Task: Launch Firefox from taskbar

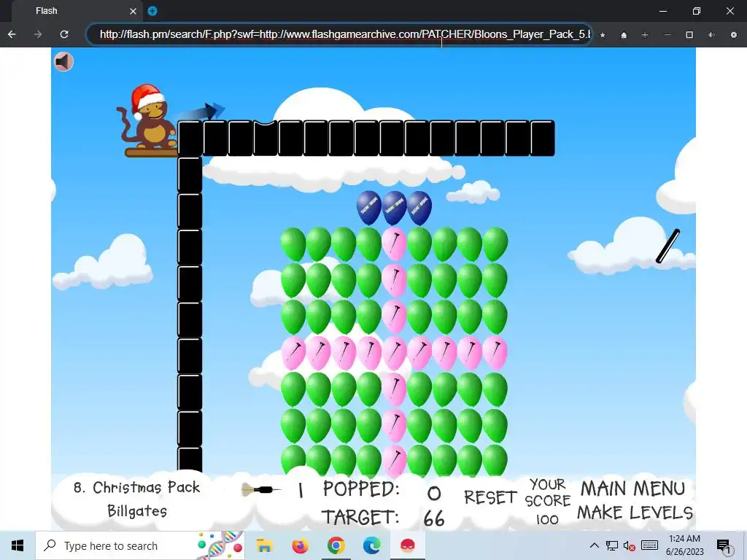Action: coord(300,545)
